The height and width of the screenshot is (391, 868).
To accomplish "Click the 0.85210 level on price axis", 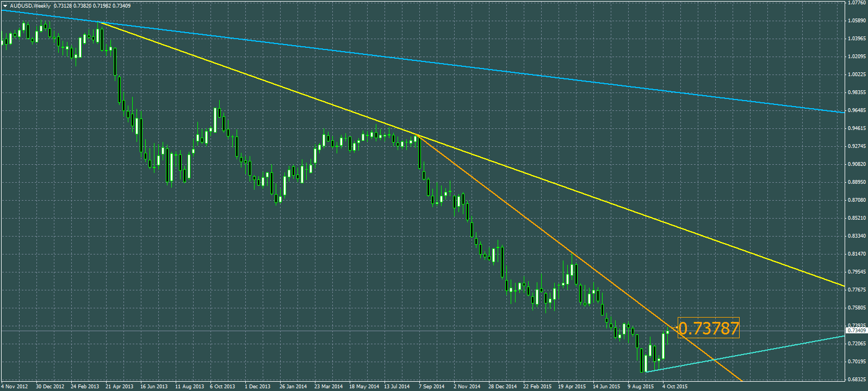I will tap(857, 218).
